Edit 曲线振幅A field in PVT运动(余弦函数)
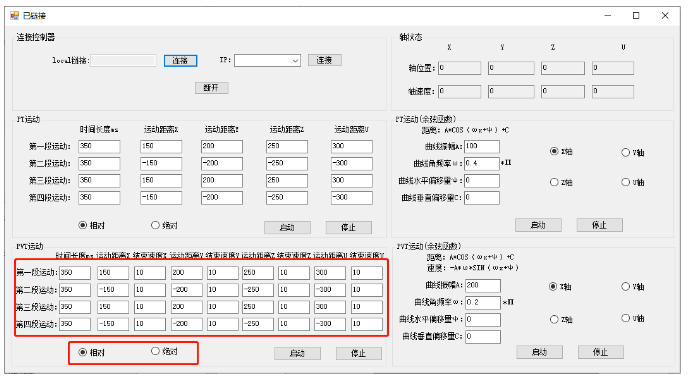Screen dimensions: 688x380 click(x=483, y=285)
